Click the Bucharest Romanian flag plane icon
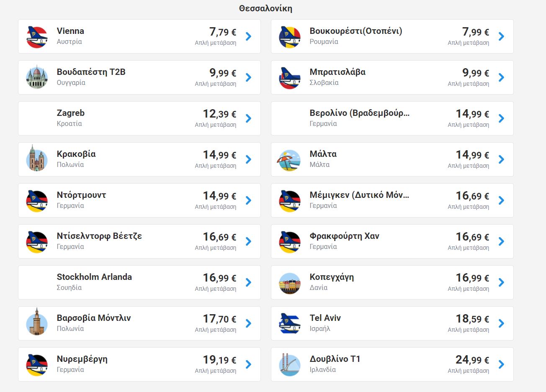 pos(290,36)
